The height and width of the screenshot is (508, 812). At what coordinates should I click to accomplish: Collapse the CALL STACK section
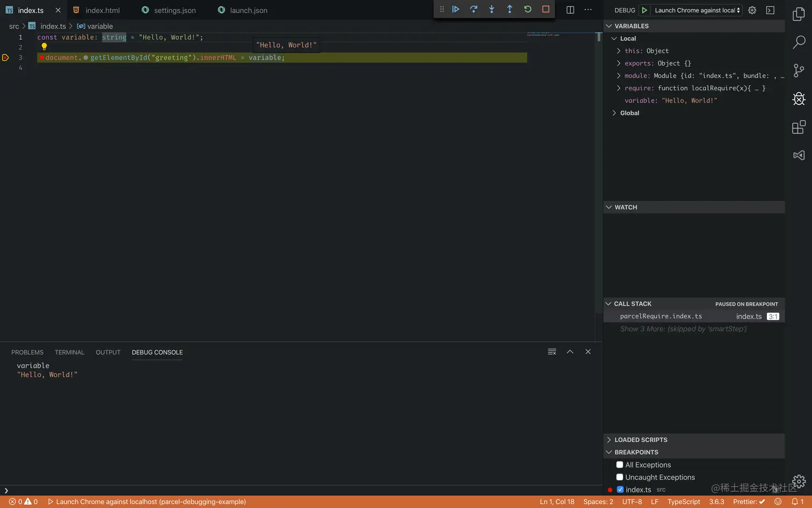tap(694, 304)
